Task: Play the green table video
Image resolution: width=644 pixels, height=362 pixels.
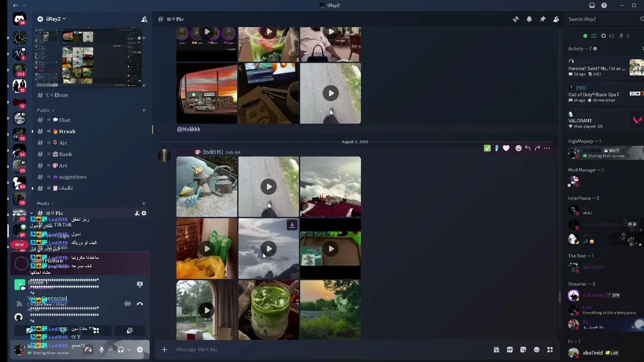Action: pyautogui.click(x=331, y=248)
